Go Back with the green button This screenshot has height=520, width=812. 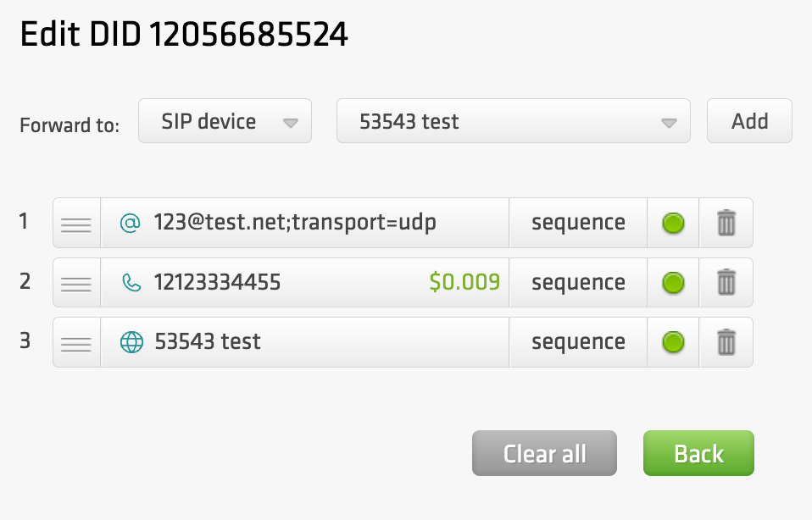pyautogui.click(x=698, y=454)
